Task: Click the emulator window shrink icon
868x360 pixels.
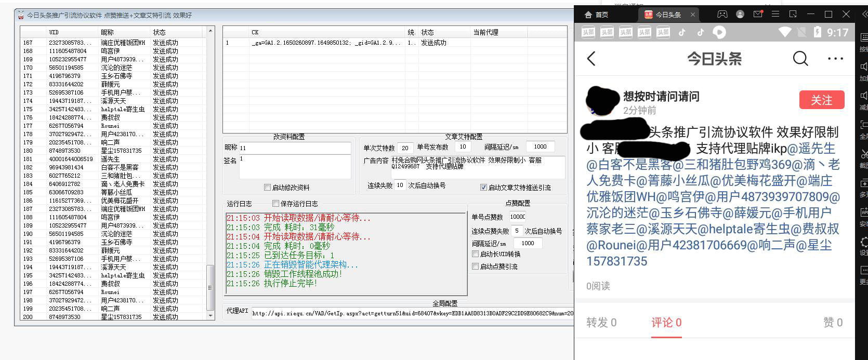Action: [x=793, y=14]
